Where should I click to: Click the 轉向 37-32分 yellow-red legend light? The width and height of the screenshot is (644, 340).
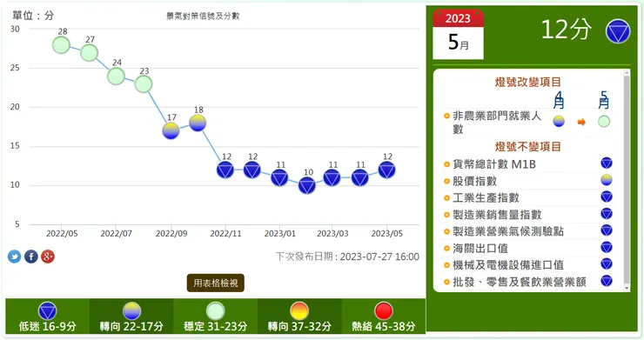(299, 310)
